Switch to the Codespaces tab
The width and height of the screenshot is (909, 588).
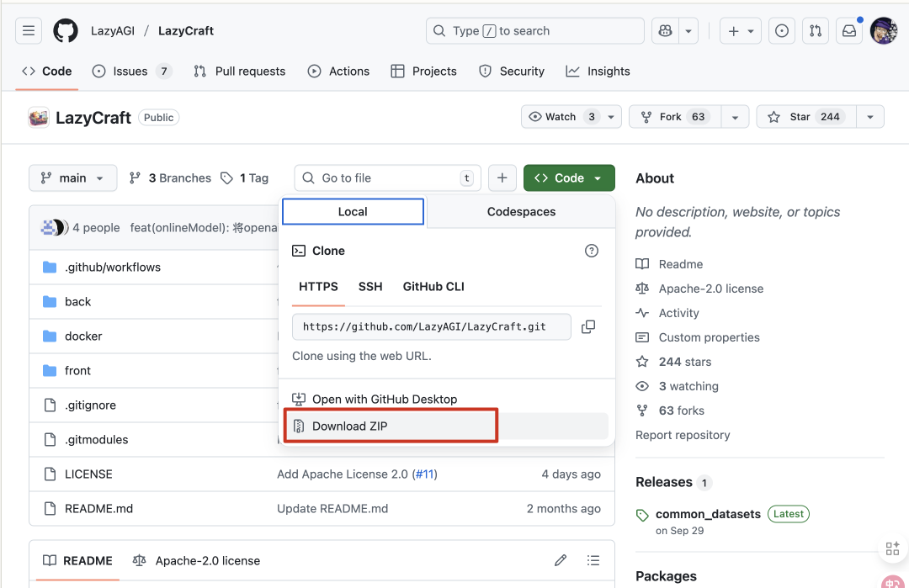pyautogui.click(x=521, y=212)
